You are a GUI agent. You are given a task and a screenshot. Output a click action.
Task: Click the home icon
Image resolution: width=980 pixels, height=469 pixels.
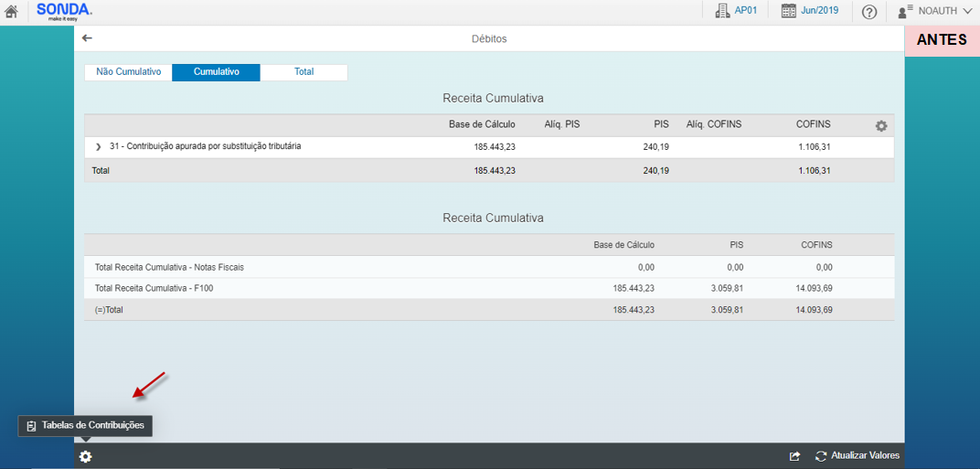point(12,12)
